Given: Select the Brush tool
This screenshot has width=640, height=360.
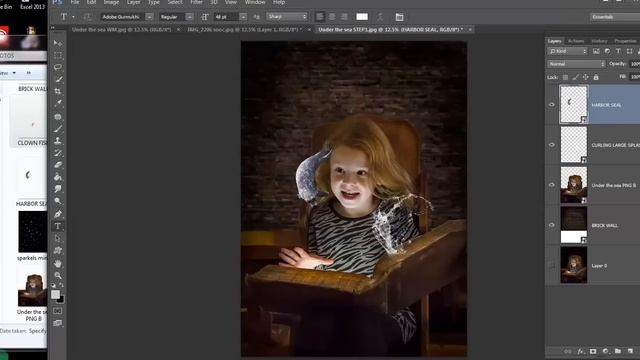Looking at the screenshot, I should click(x=58, y=129).
